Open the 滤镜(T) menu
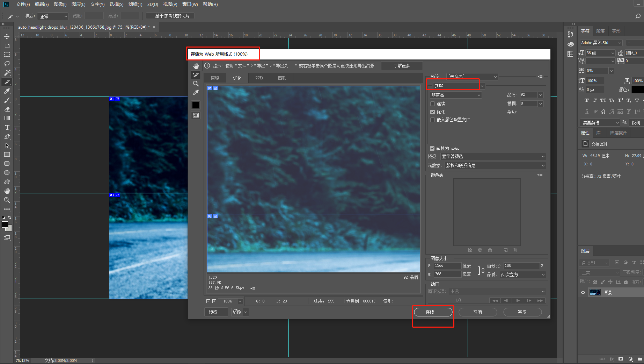644x364 pixels. [x=135, y=5]
